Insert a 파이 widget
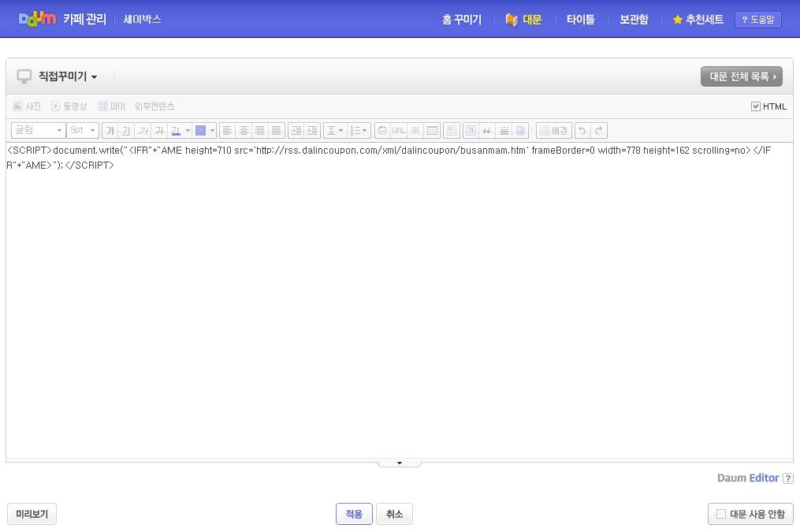 pos(111,106)
